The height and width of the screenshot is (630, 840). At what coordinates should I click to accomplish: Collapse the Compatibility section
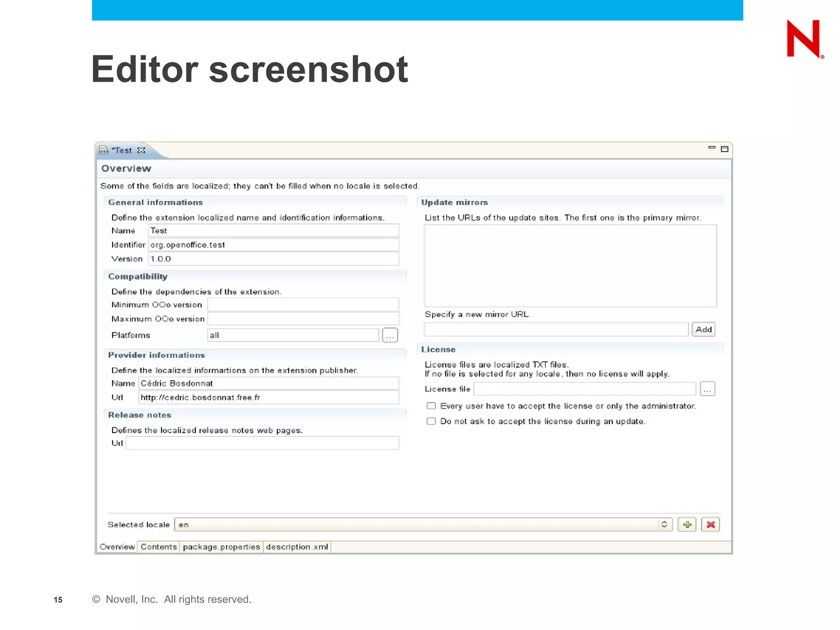pyautogui.click(x=138, y=276)
